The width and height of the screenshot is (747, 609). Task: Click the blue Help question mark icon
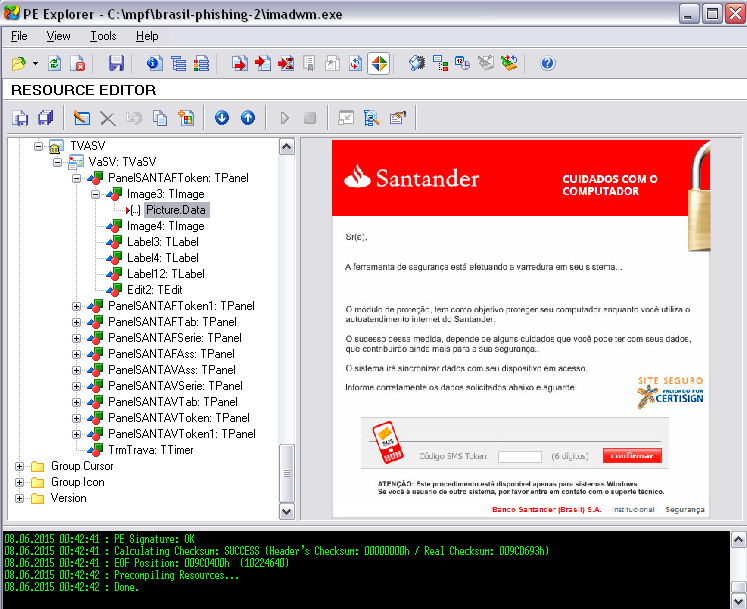[x=548, y=63]
